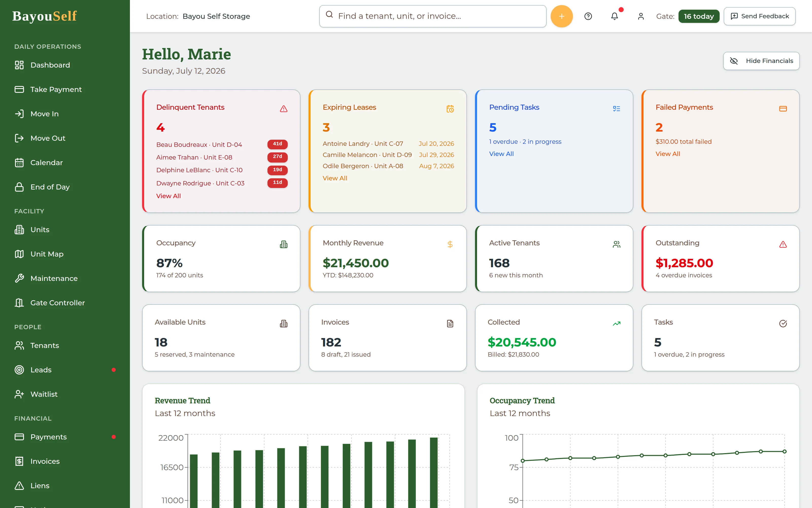Click the Occupancy building icon
Screen dimensions: 812x508
(283, 244)
